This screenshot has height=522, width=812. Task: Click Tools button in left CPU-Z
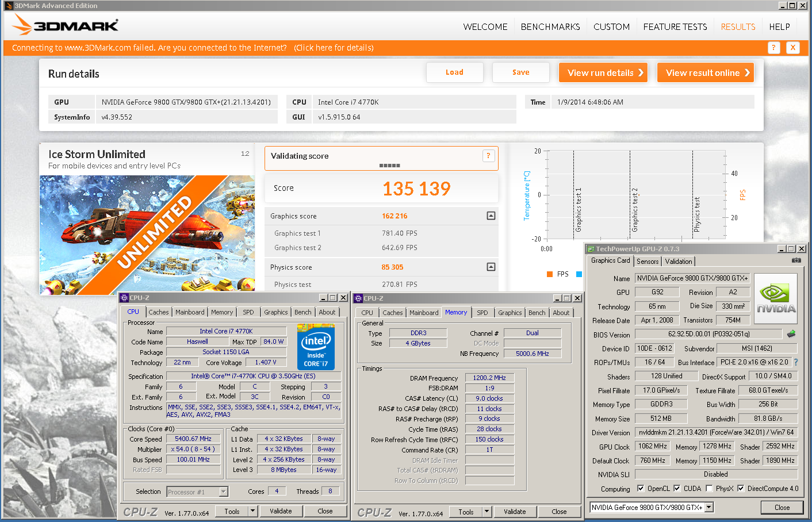point(232,511)
